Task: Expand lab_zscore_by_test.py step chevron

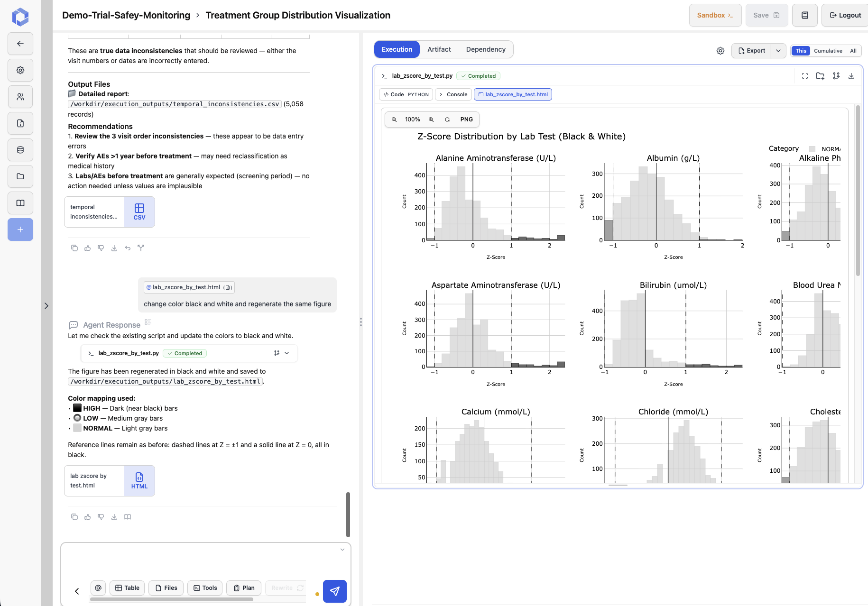Action: (x=287, y=353)
